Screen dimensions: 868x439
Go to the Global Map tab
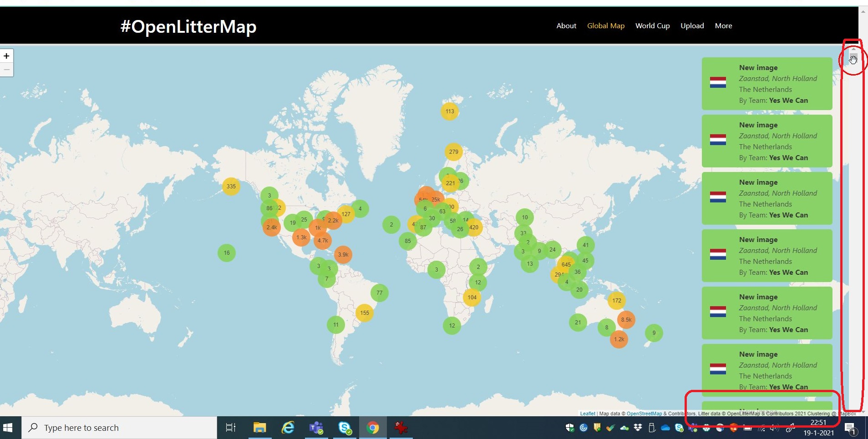point(606,26)
